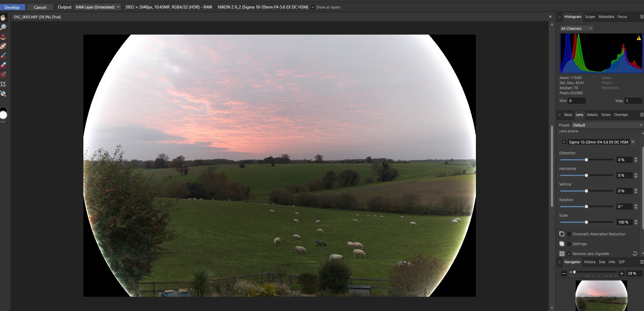Image resolution: width=644 pixels, height=311 pixels.
Task: Open the Histogram panel hamburger menu
Action: click(641, 17)
